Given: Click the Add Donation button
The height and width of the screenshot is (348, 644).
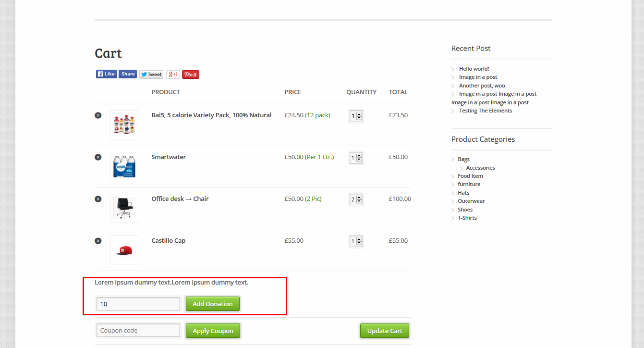Looking at the screenshot, I should pyautogui.click(x=213, y=303).
